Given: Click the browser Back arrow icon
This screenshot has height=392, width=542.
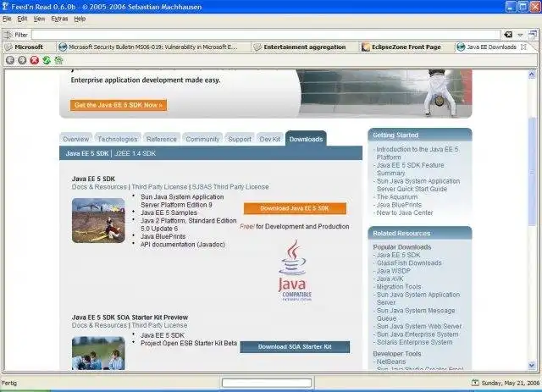Looking at the screenshot, I should 10,60.
